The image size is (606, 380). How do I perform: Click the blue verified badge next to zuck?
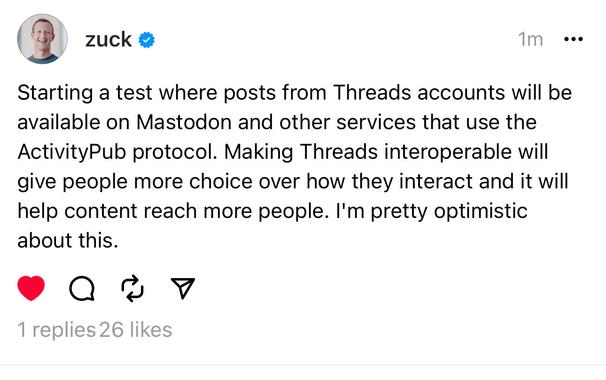tap(146, 40)
